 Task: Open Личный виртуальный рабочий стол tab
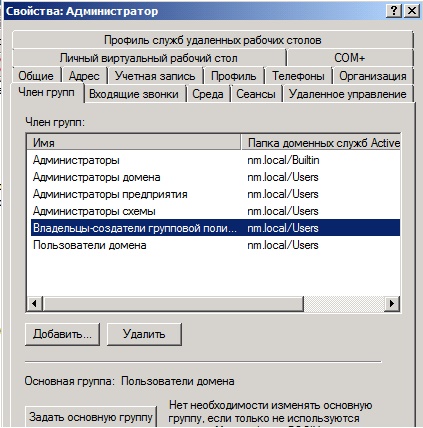(x=149, y=58)
